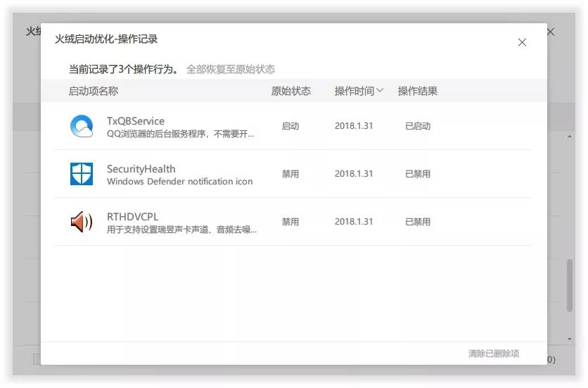Click 已启动 result for TxQBService

(418, 126)
